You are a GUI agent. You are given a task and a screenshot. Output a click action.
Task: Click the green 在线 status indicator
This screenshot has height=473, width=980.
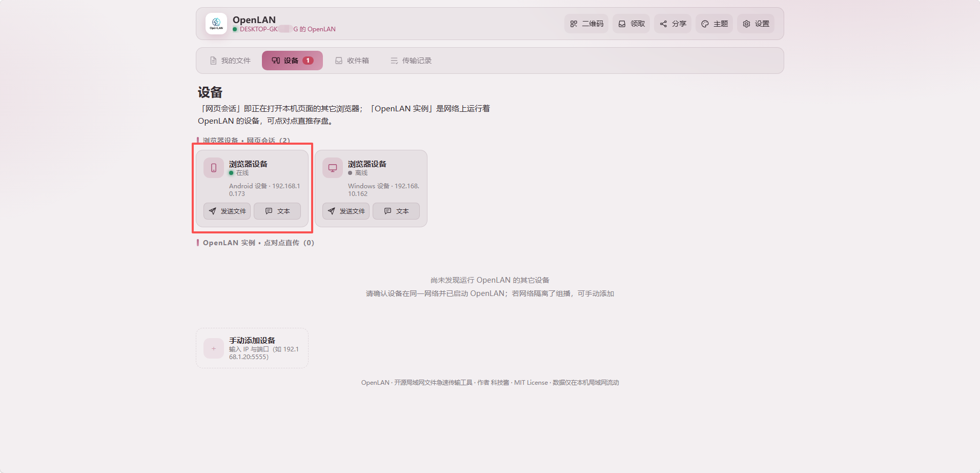click(x=231, y=173)
